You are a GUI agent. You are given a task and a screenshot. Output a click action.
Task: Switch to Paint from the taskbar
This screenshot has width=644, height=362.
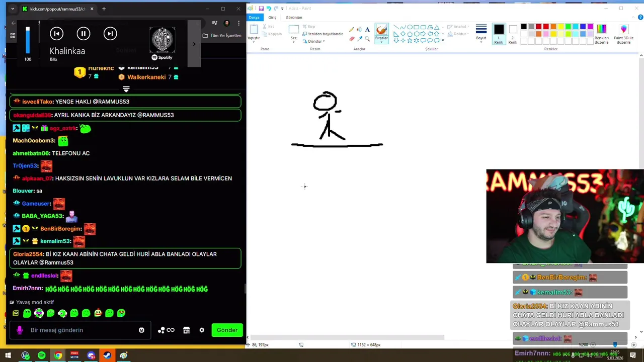pyautogui.click(x=123, y=355)
